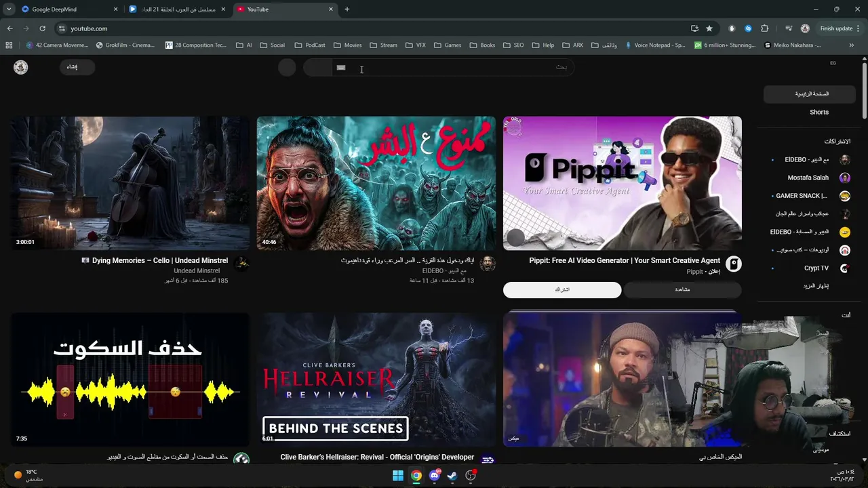868x488 pixels.
Task: Open the weather widget showing 18°C
Action: 28,475
